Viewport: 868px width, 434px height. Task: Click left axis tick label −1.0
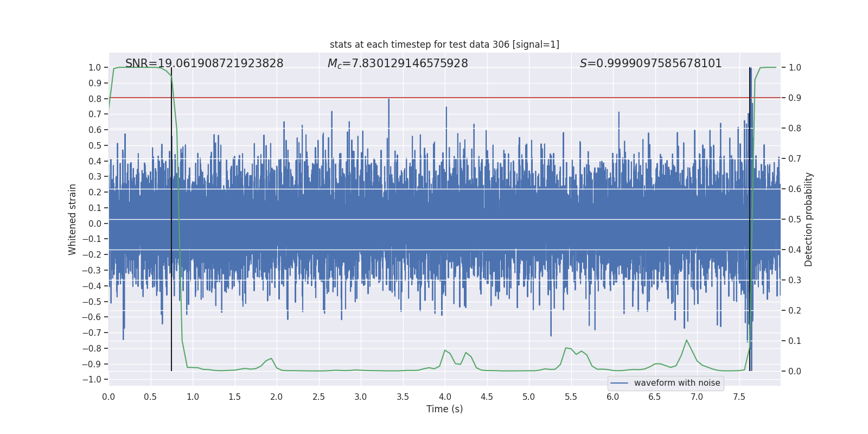[x=92, y=379]
